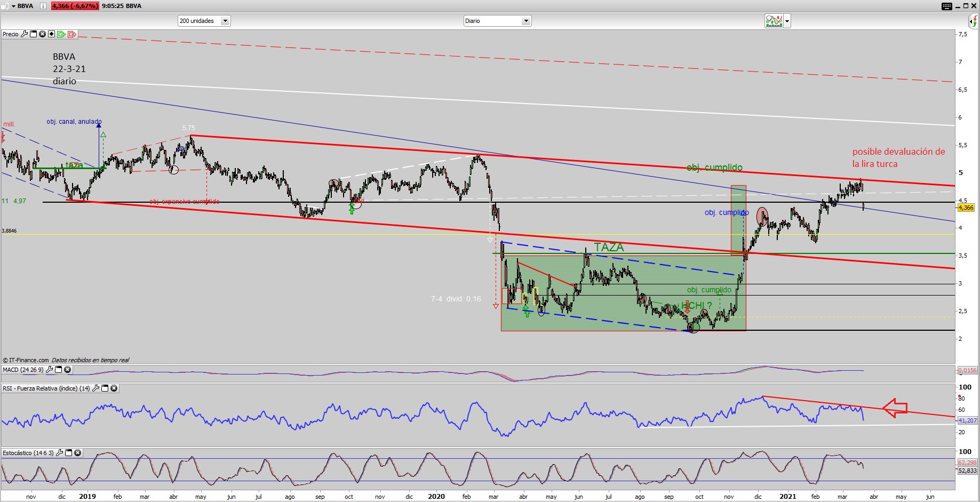Select the 'obj. canal, anulado' annotation
This screenshot has width=980, height=502.
tap(74, 122)
